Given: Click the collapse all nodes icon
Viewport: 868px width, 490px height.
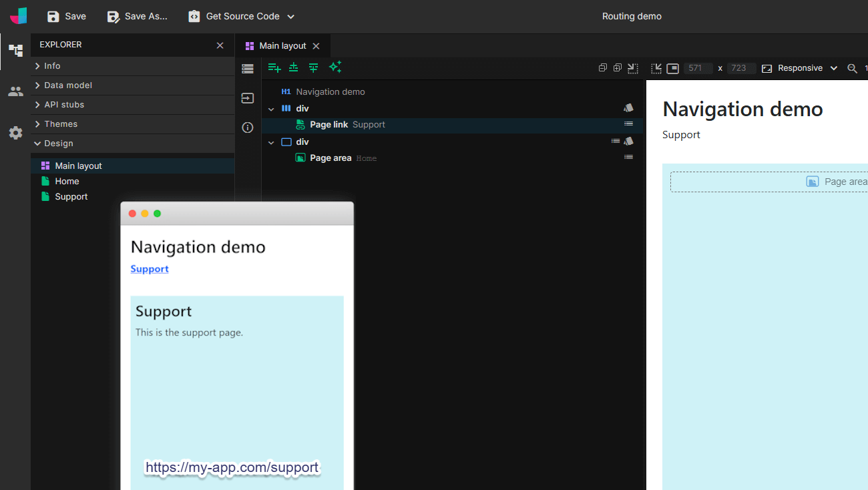Looking at the screenshot, I should (x=602, y=68).
